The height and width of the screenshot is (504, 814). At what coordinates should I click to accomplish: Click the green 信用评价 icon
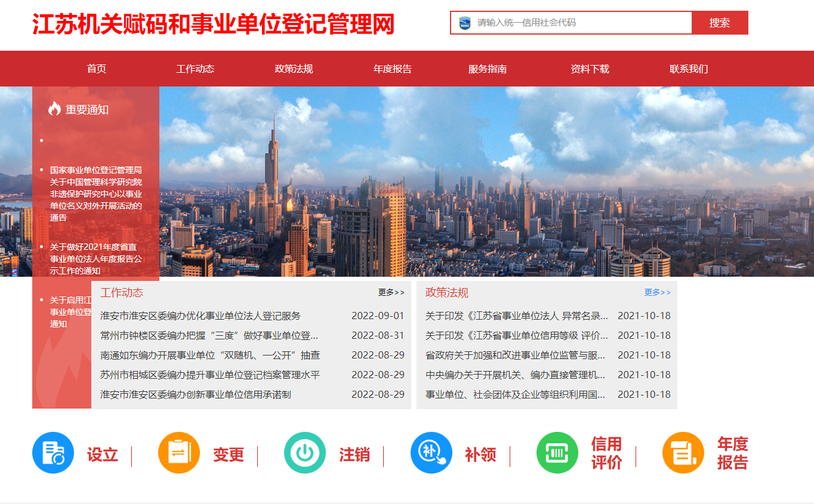click(x=557, y=453)
